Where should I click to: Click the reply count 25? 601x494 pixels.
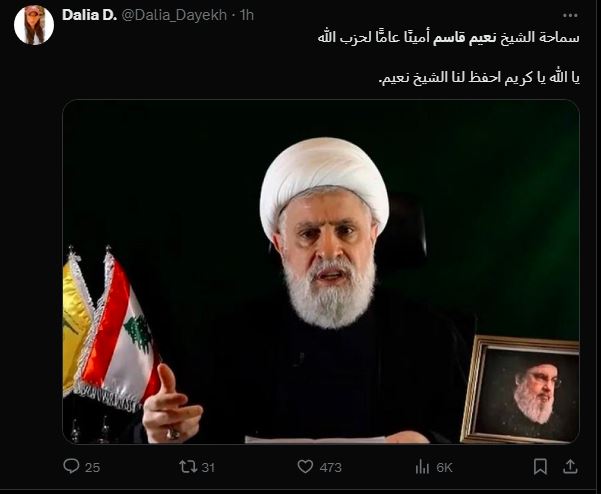pos(92,468)
